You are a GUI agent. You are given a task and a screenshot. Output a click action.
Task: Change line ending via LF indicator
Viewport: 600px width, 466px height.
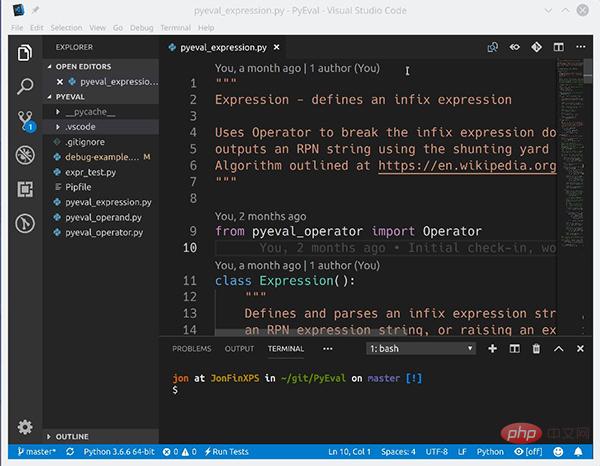point(462,452)
